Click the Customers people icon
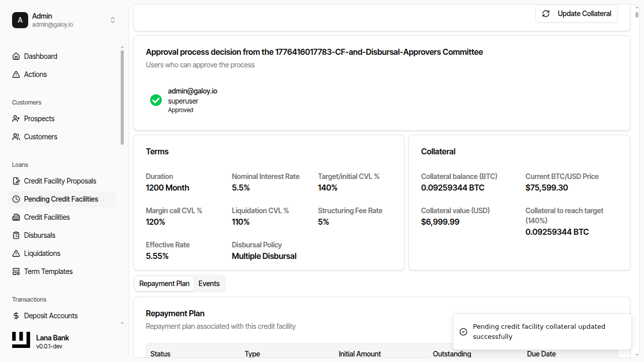Image resolution: width=644 pixels, height=362 pixels. point(16,137)
